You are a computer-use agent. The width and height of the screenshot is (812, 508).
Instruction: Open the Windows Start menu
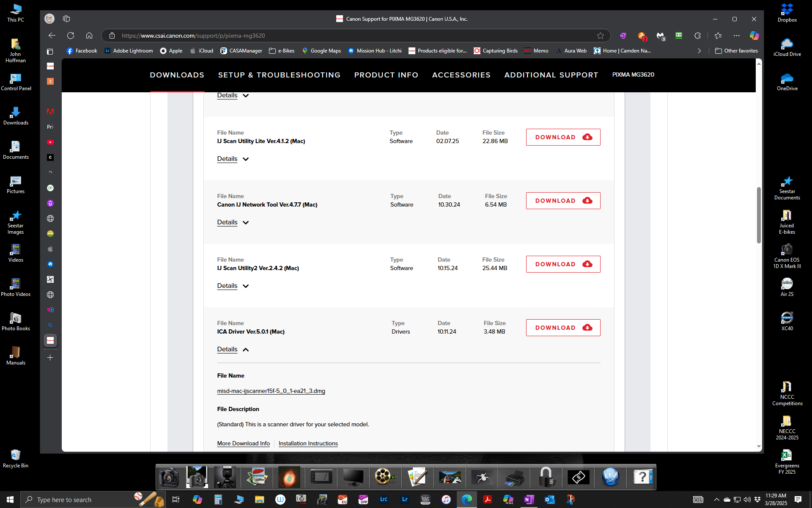tap(10, 500)
